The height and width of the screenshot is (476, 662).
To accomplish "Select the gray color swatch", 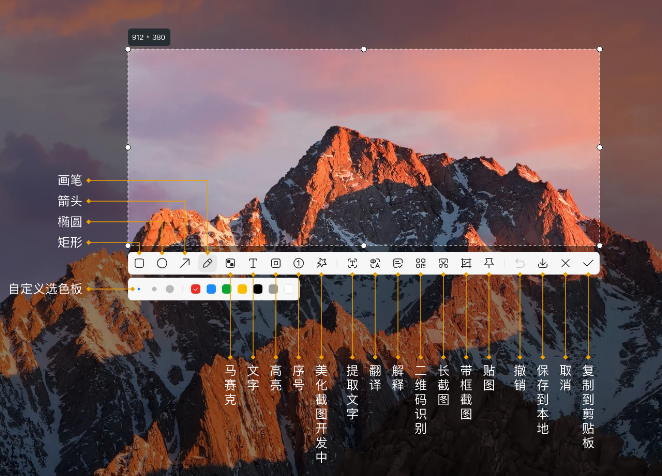I will click(274, 289).
